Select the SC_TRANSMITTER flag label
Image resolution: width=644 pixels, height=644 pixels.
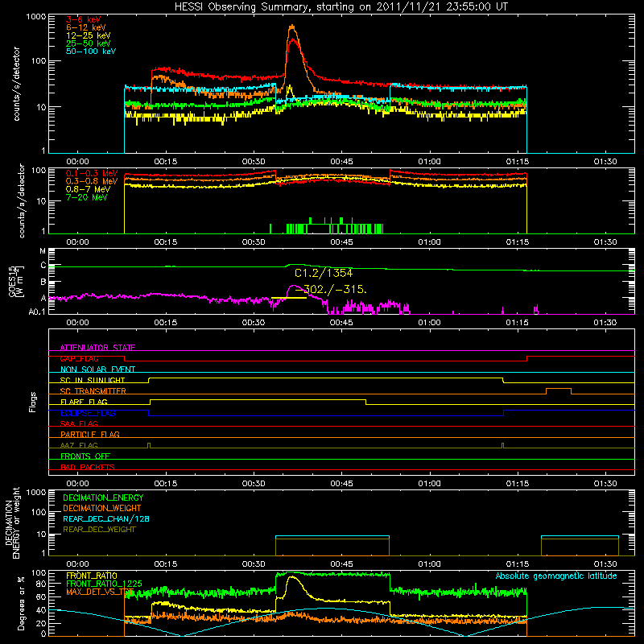click(x=93, y=391)
